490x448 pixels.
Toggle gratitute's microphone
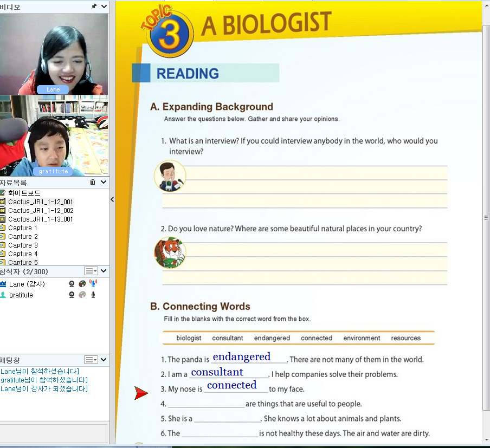(93, 295)
